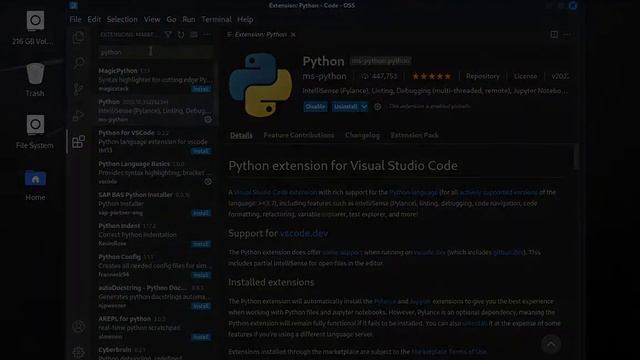This screenshot has width=640, height=360.
Task: Open the gear icon beside Uninstall button
Action: (378, 107)
